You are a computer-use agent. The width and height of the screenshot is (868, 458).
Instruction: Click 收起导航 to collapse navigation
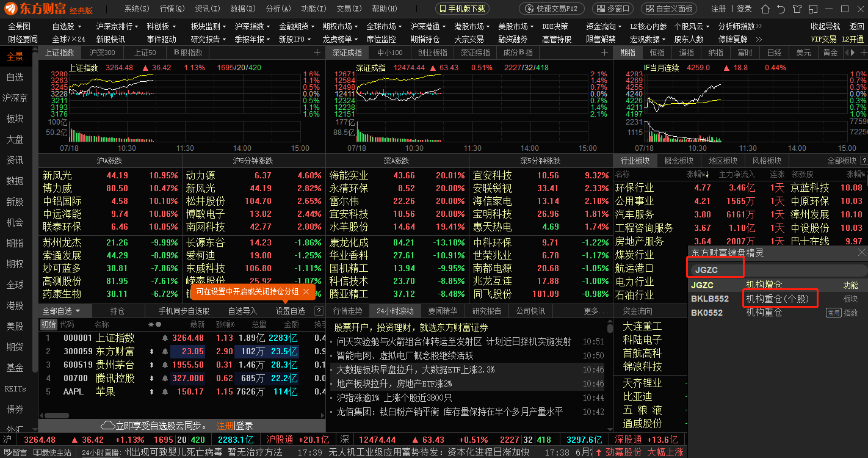pyautogui.click(x=825, y=27)
